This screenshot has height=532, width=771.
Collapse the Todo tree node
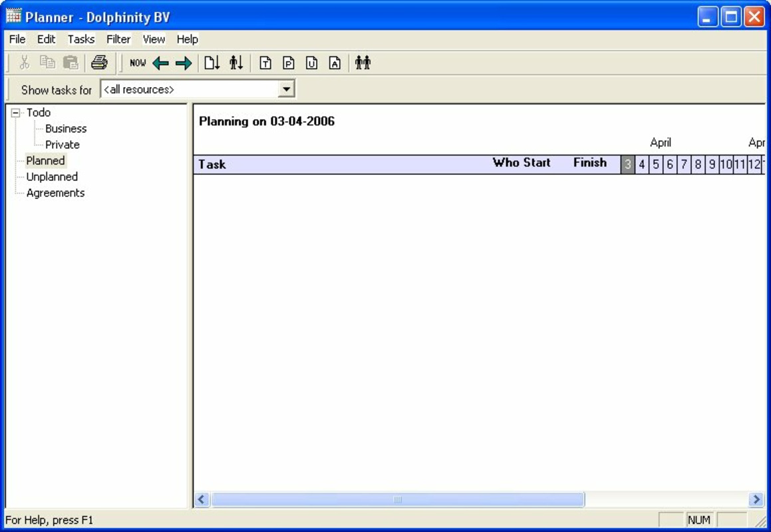coord(15,112)
